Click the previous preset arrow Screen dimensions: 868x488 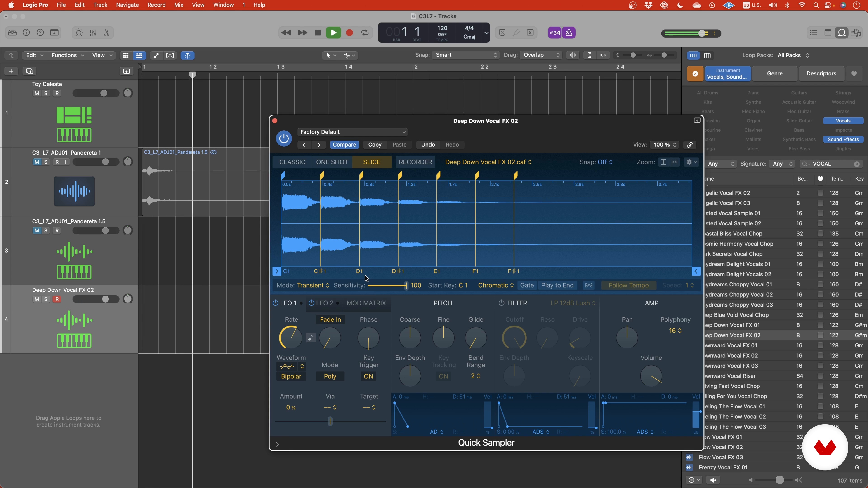pyautogui.click(x=304, y=145)
